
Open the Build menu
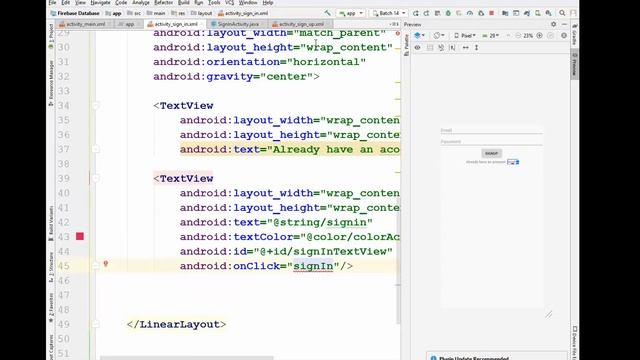click(184, 2)
